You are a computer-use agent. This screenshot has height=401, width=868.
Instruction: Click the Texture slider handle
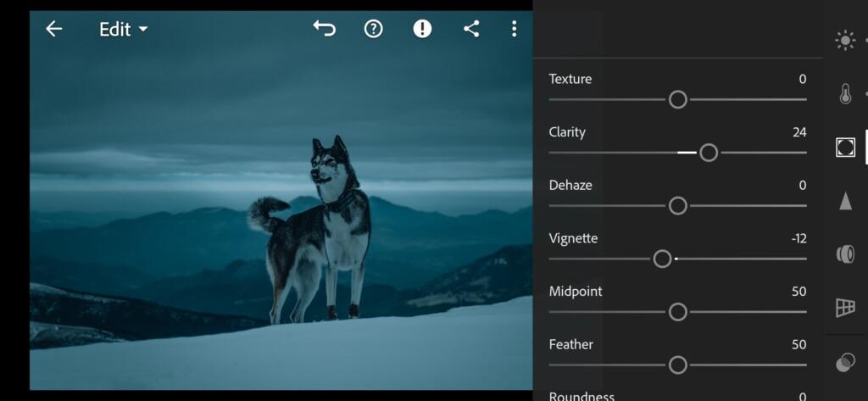coord(677,100)
